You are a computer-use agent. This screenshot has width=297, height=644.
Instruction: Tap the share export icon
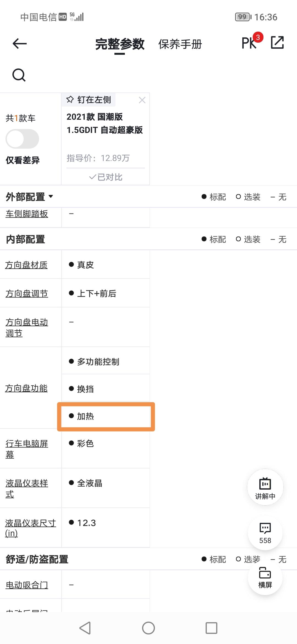pos(277,43)
